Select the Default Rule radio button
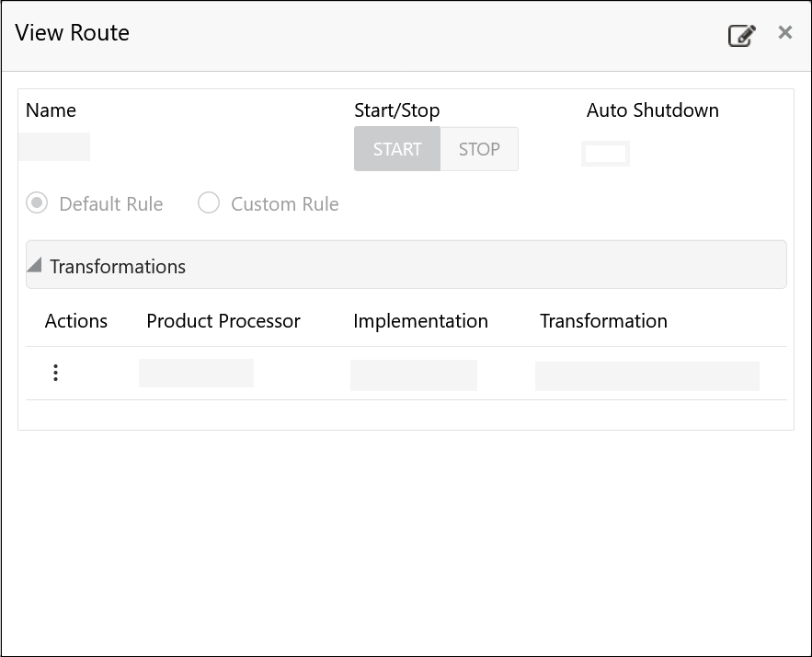This screenshot has width=812, height=657. 37,203
